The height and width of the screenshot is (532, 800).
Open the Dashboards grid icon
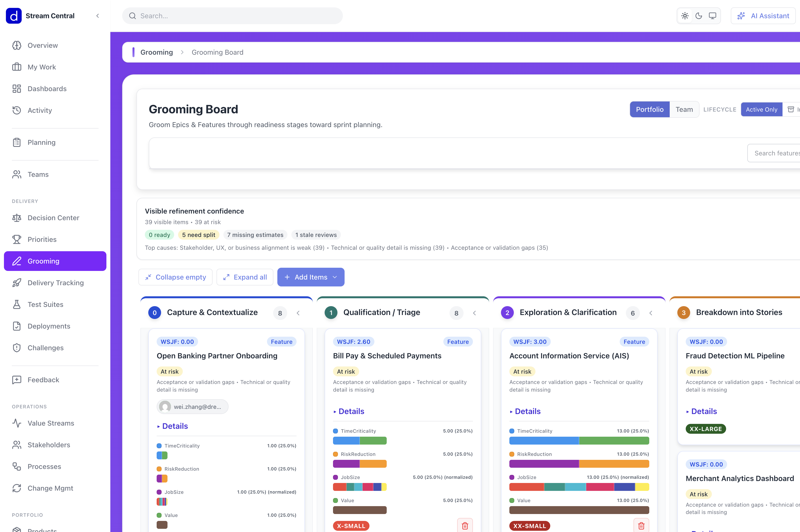[17, 89]
